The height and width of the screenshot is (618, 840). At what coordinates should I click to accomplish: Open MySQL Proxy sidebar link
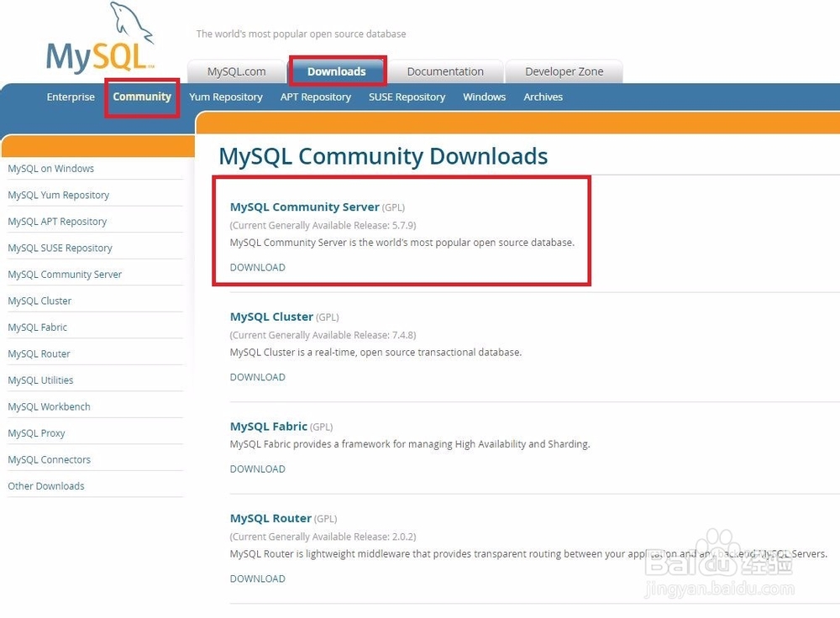[x=36, y=433]
